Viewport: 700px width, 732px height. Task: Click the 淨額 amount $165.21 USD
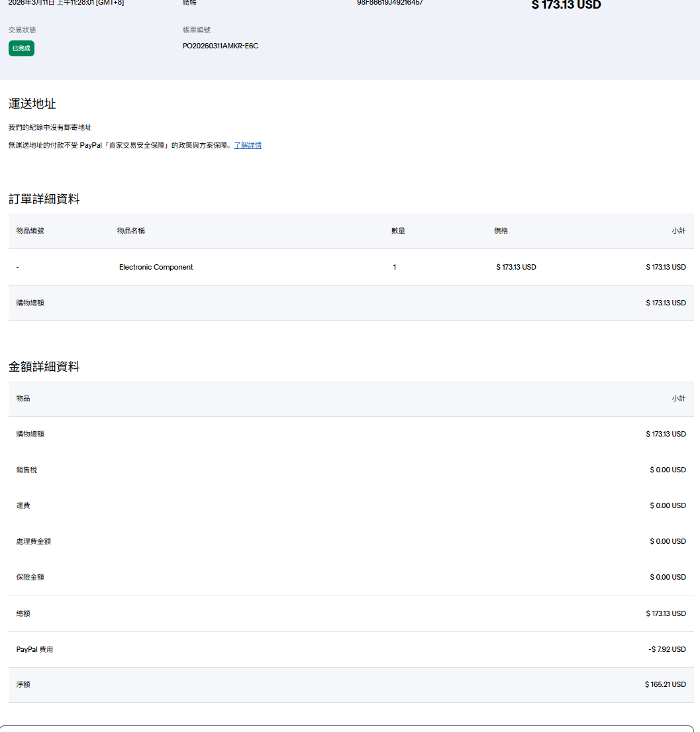tap(665, 684)
